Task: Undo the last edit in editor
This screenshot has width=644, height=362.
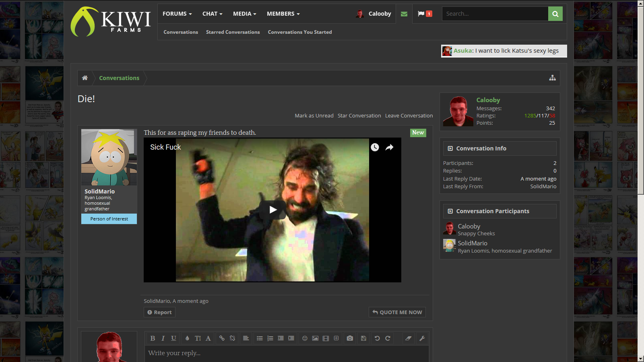Action: (377, 338)
